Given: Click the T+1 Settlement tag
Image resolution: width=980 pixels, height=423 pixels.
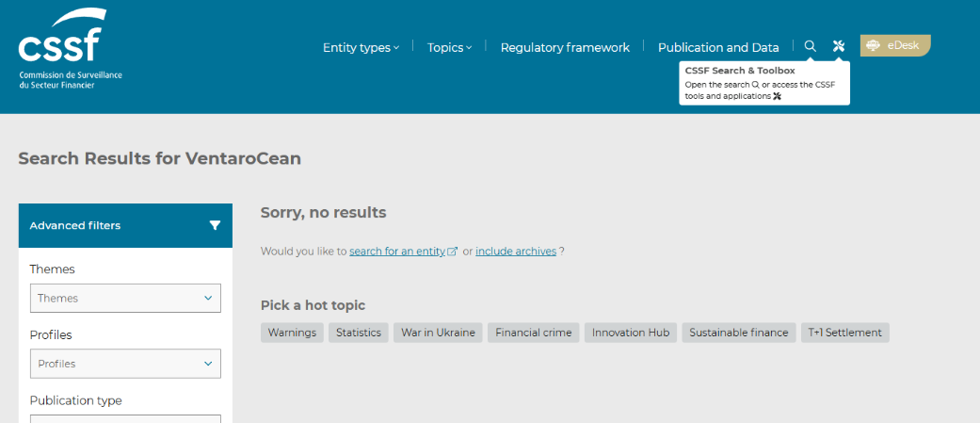Looking at the screenshot, I should tap(844, 333).
